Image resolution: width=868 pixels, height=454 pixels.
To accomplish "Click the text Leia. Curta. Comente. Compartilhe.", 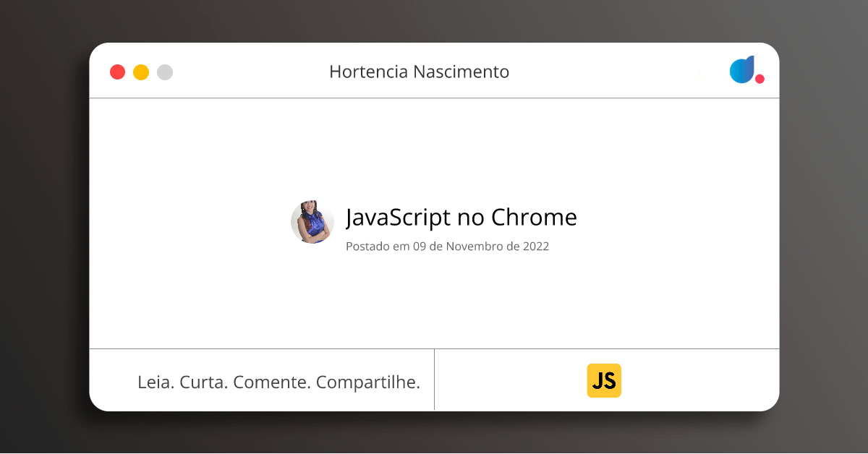I will pyautogui.click(x=278, y=381).
